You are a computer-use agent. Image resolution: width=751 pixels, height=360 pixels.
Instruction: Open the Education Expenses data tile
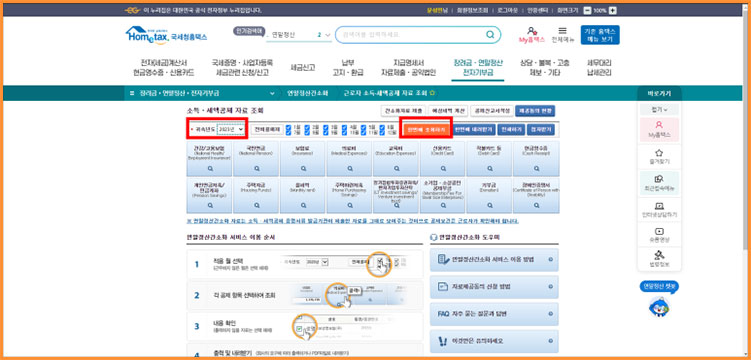[x=396, y=158]
